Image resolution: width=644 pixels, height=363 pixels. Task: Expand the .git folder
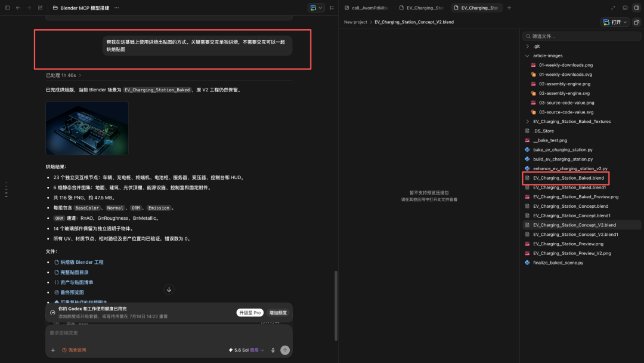pyautogui.click(x=527, y=47)
